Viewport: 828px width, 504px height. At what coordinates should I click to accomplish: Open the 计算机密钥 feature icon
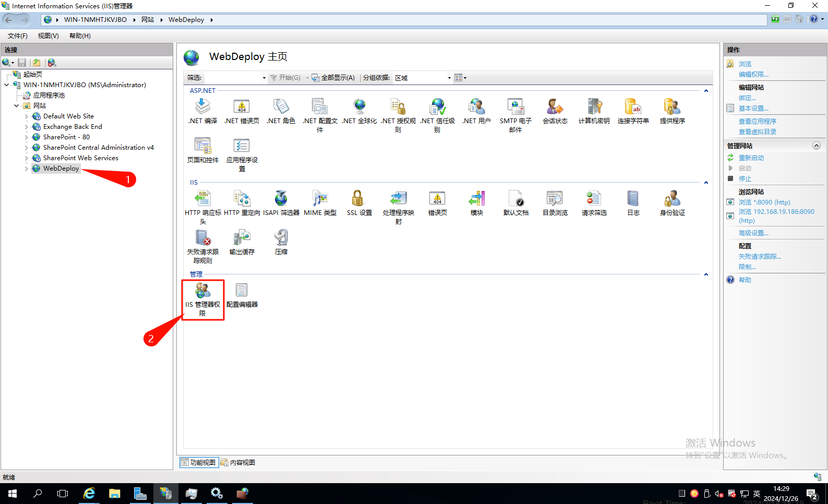594,111
